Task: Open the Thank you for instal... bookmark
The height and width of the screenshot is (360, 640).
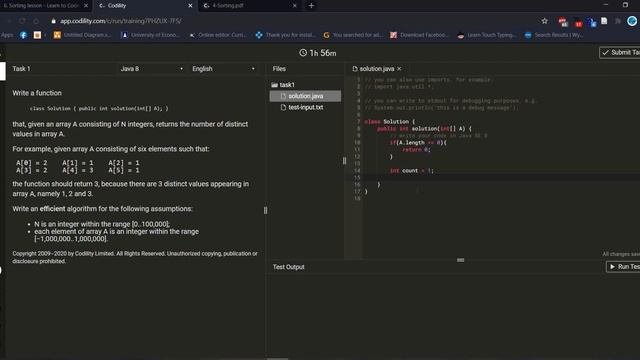Action: pyautogui.click(x=285, y=35)
